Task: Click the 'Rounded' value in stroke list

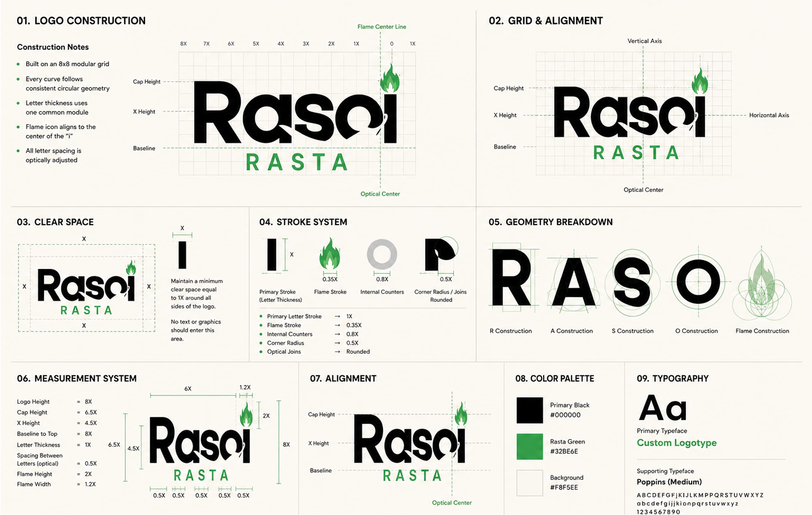Action: pyautogui.click(x=358, y=351)
